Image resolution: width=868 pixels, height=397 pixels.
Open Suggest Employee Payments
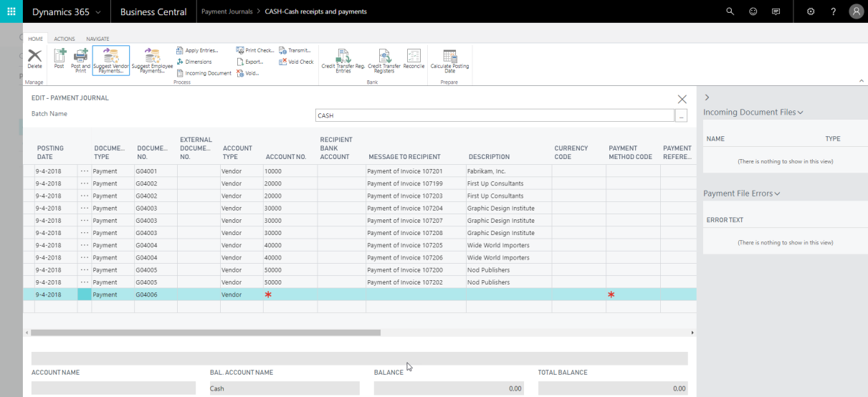pos(152,61)
